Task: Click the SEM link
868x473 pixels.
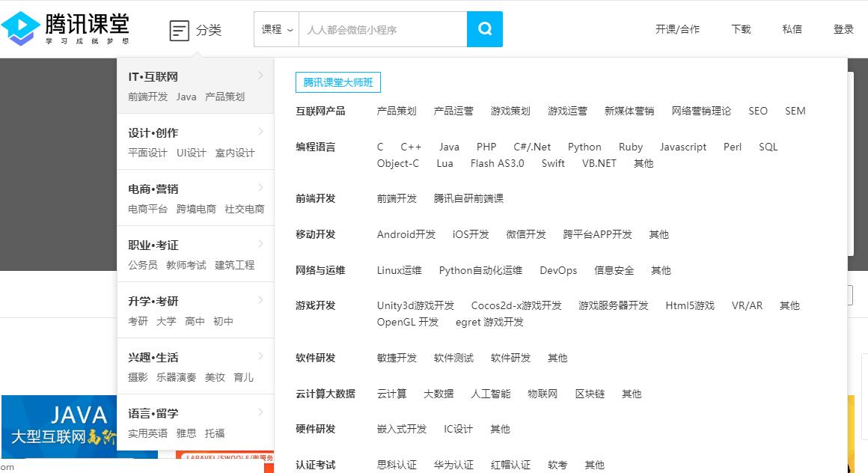Action: click(795, 111)
